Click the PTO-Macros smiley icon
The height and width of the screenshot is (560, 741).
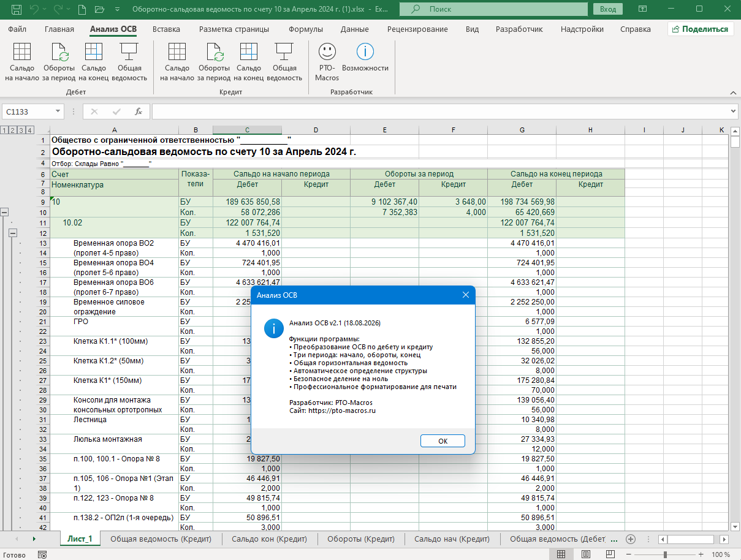[327, 62]
